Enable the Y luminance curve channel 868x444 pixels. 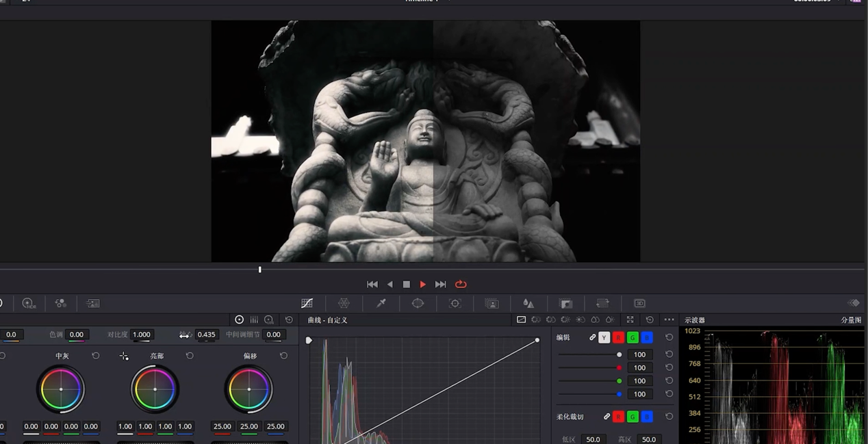point(604,337)
